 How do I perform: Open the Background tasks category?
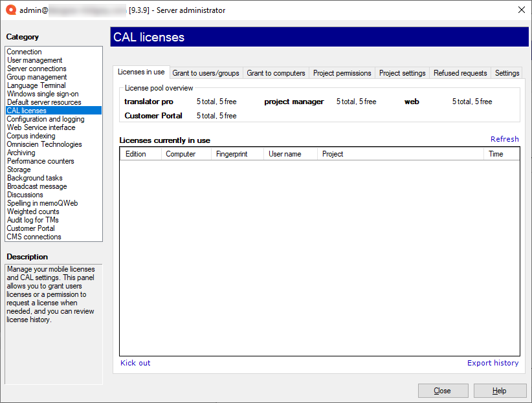coord(34,177)
